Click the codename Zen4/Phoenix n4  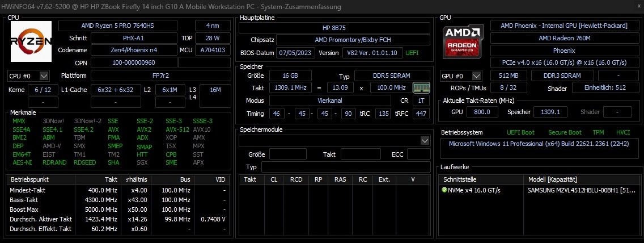click(x=134, y=50)
